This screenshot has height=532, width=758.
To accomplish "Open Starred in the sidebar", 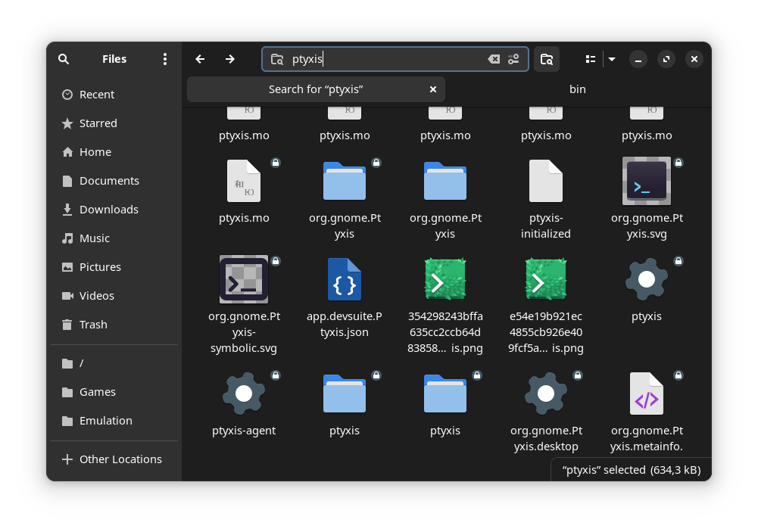I will pyautogui.click(x=114, y=123).
